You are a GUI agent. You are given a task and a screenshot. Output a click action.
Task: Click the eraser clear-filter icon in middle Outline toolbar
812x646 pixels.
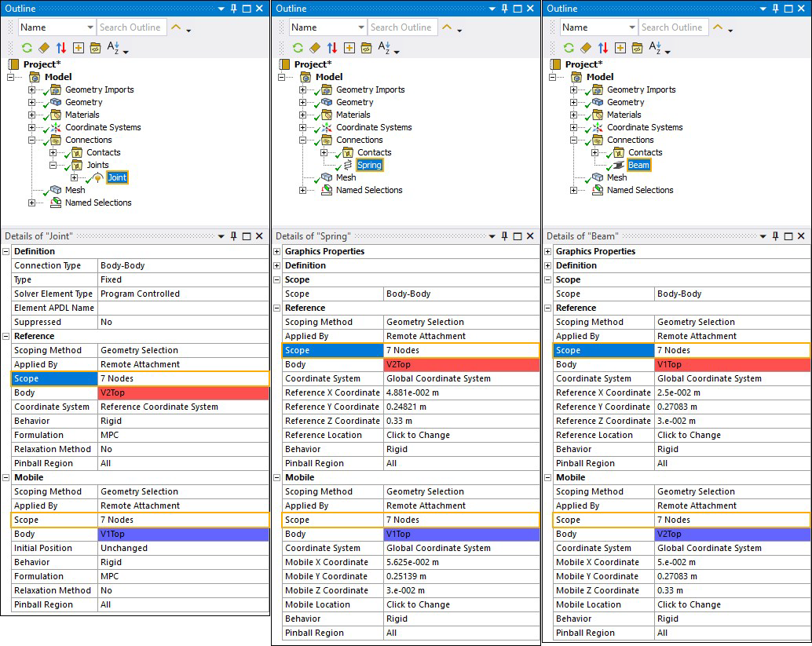pos(315,48)
